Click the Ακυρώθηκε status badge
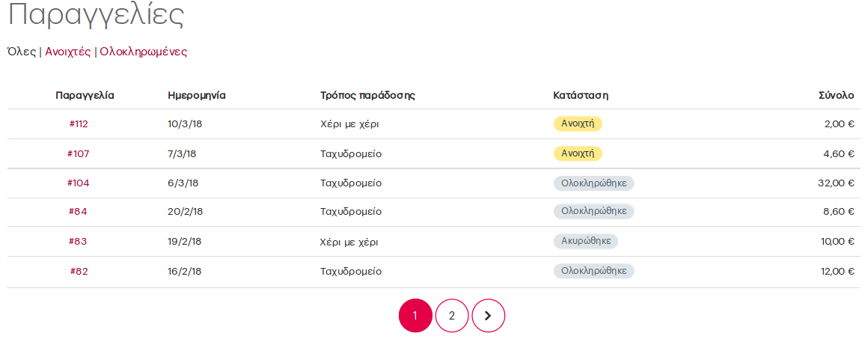The width and height of the screenshot is (868, 345). (586, 241)
